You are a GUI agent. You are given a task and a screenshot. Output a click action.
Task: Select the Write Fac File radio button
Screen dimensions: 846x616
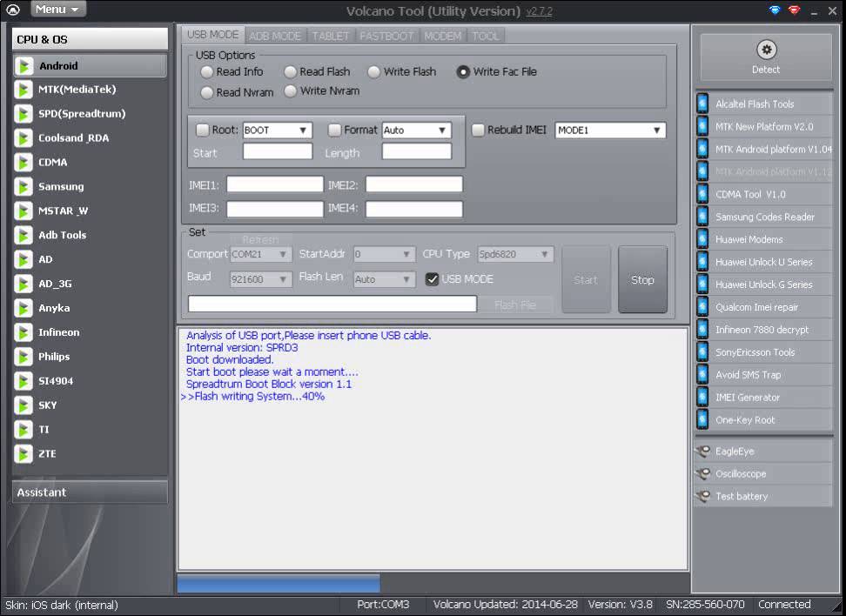pos(463,71)
